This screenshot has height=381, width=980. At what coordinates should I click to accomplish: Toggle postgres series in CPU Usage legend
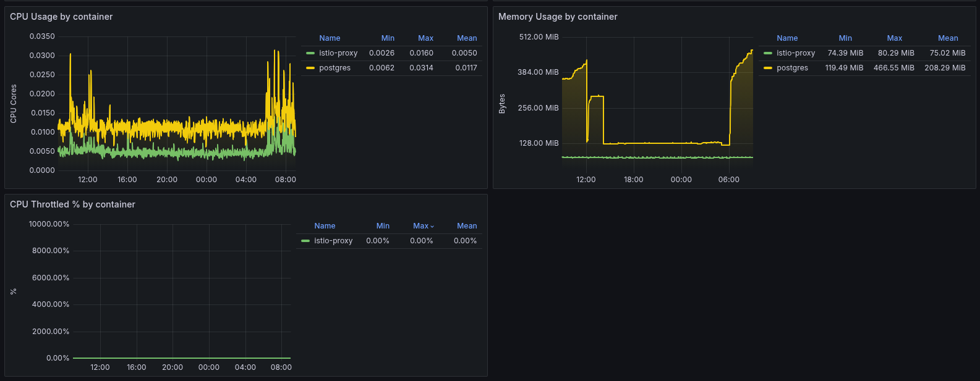click(x=334, y=68)
